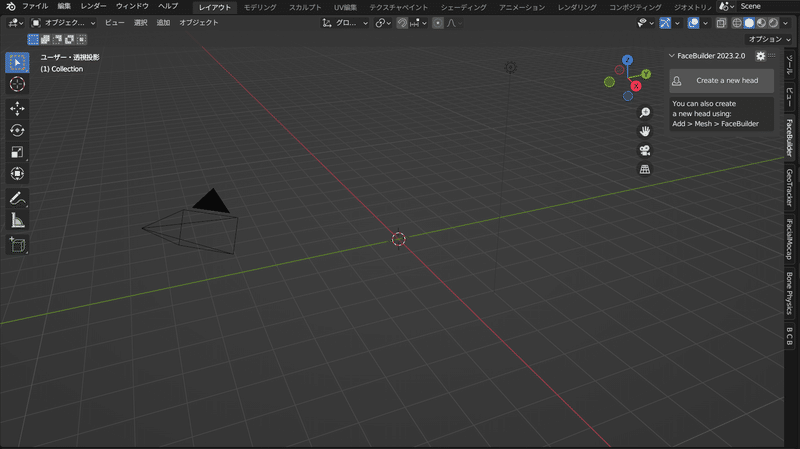This screenshot has height=449, width=800.
Task: Open the pivot point dropdown
Action: click(x=383, y=23)
